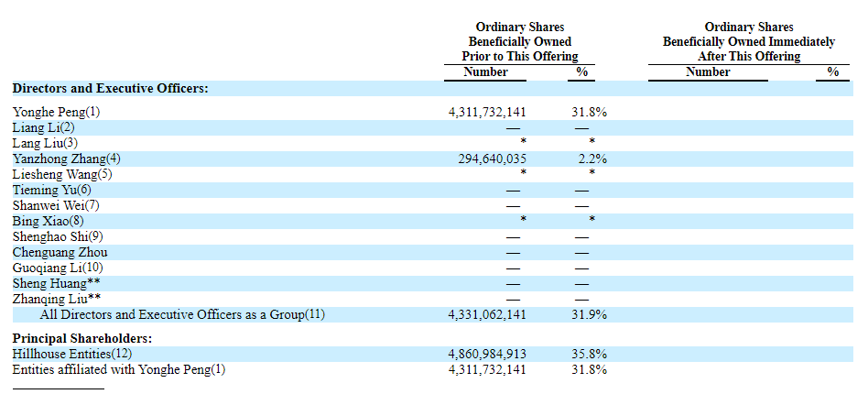
Task: Select the group total 4,331,062,141
Action: 487,314
